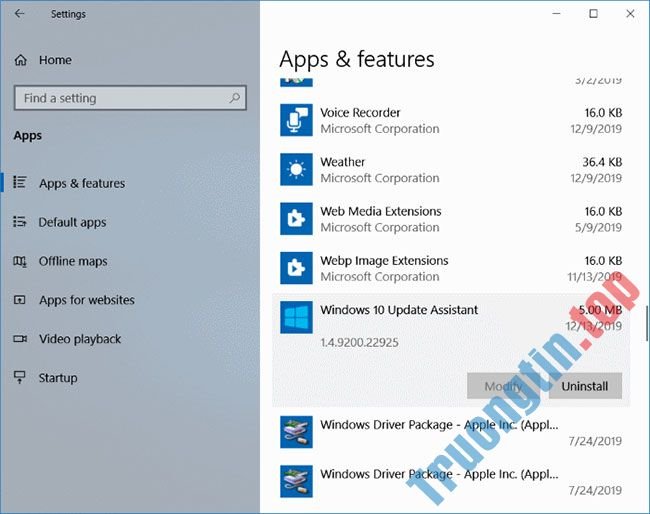Uninstall Windows 10 Update Assistant
The width and height of the screenshot is (650, 514).
point(585,386)
